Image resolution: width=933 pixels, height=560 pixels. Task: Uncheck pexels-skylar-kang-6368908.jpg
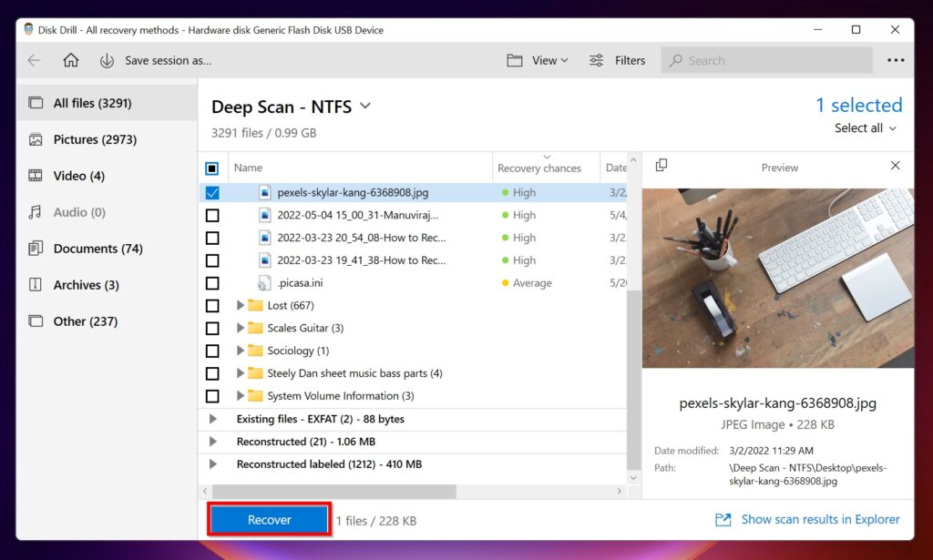(211, 192)
